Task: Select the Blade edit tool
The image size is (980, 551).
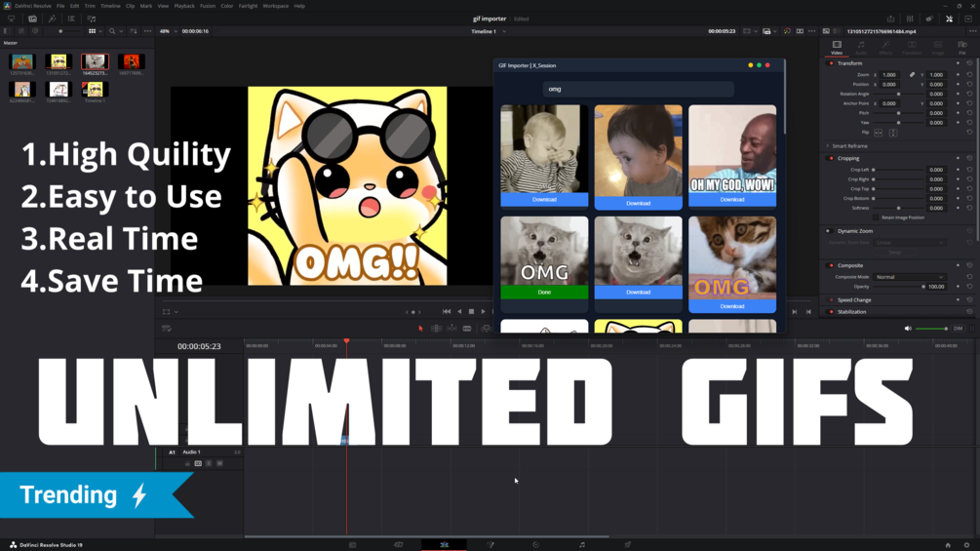Action: (467, 329)
